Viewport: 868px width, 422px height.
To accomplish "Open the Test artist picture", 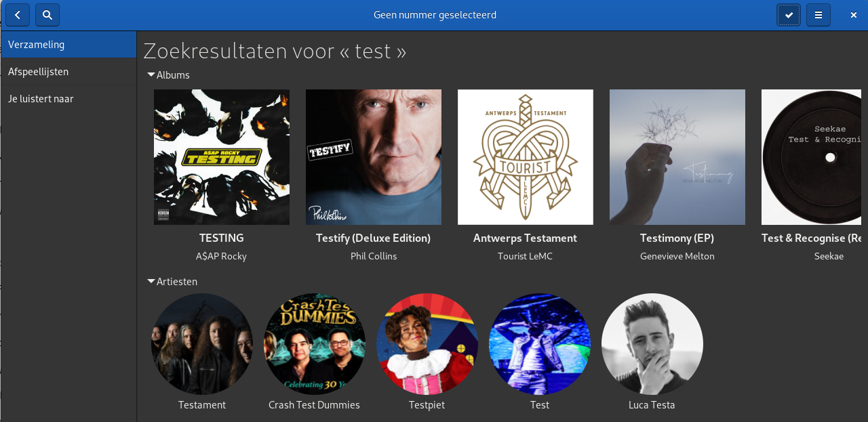I will (x=540, y=344).
